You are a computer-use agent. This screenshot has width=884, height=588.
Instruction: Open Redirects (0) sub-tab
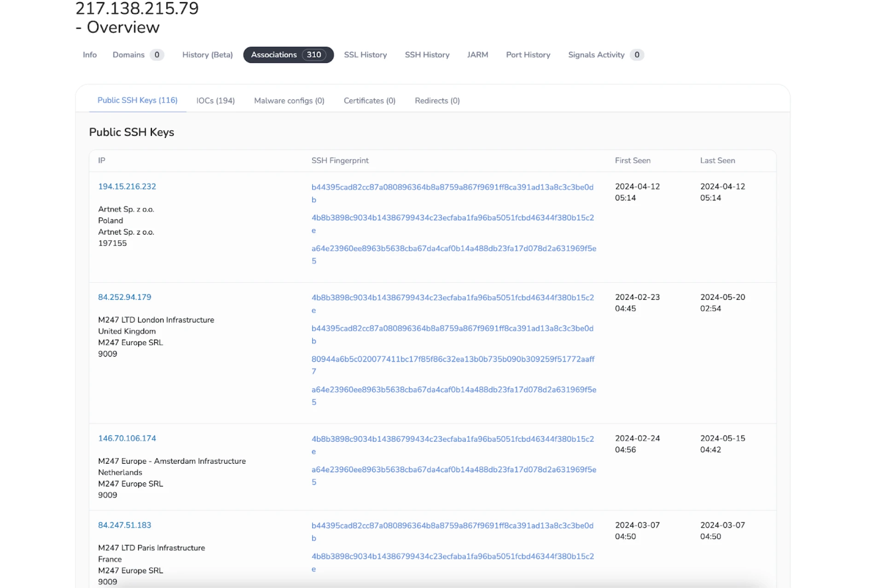click(x=437, y=101)
